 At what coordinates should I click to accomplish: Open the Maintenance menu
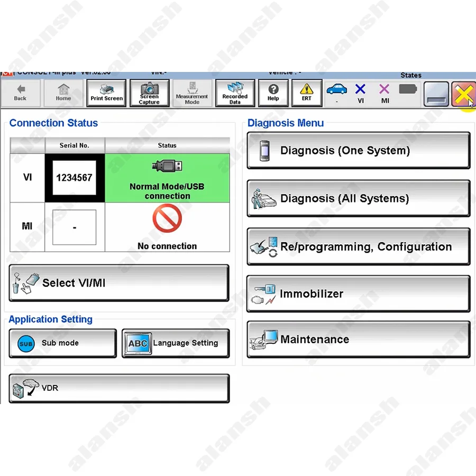pos(359,339)
